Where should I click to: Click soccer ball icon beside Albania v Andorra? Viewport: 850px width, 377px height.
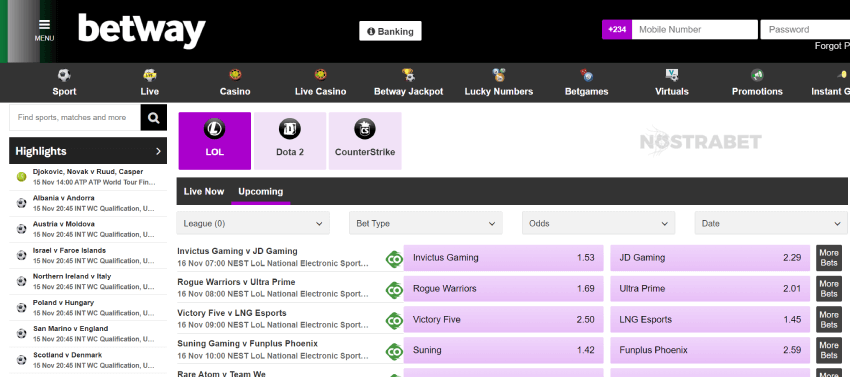(x=22, y=203)
